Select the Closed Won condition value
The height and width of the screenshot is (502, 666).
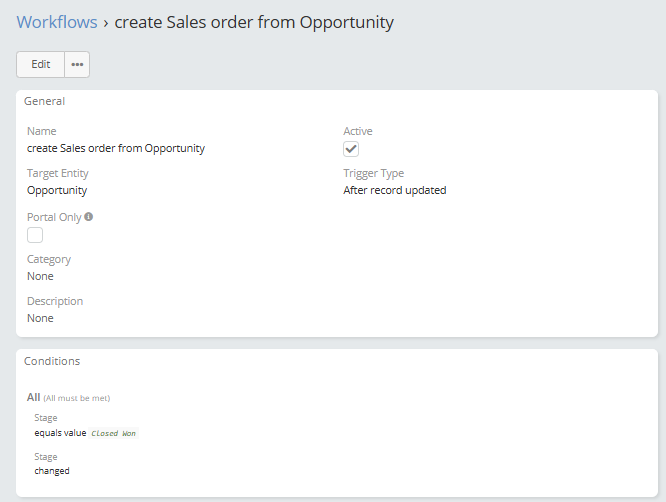click(114, 433)
